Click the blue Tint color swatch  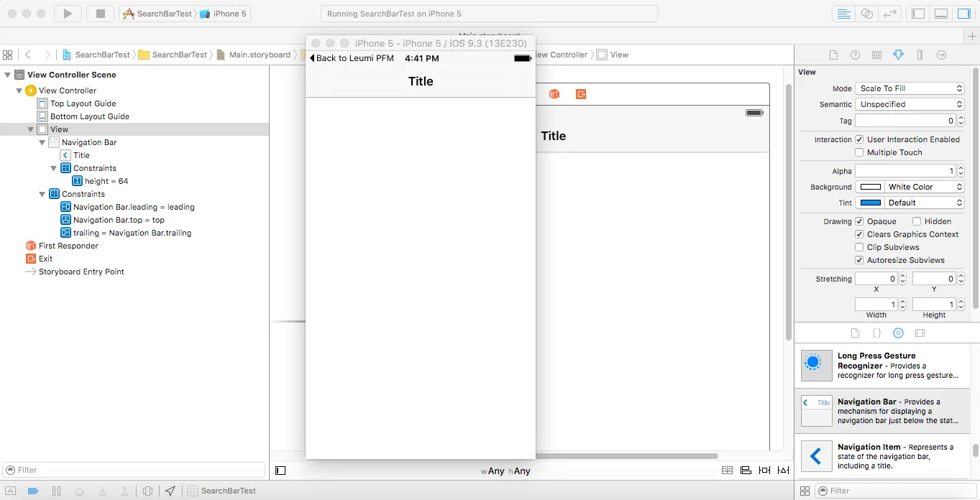[870, 203]
